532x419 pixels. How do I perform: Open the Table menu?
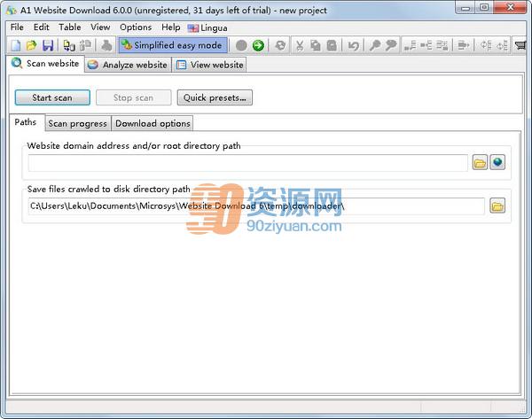coord(70,27)
